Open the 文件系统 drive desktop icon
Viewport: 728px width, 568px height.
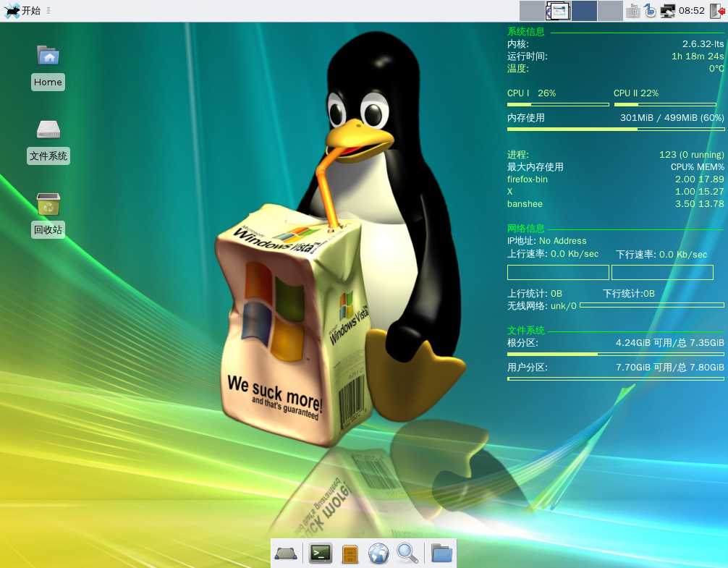pos(48,141)
